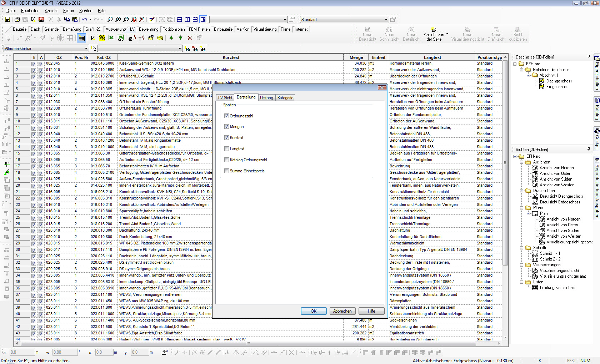Collapse the Abschnitt 1 tree node

tap(528, 75)
